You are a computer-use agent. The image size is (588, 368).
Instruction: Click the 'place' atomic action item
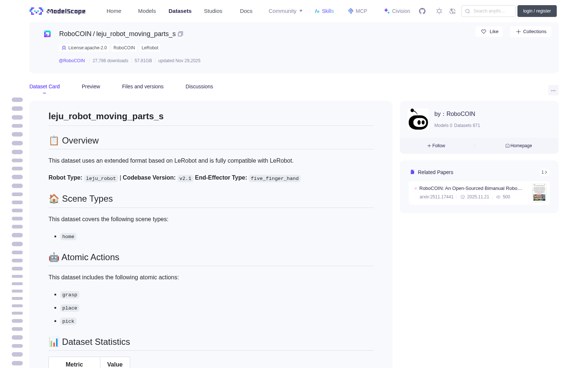point(70,308)
